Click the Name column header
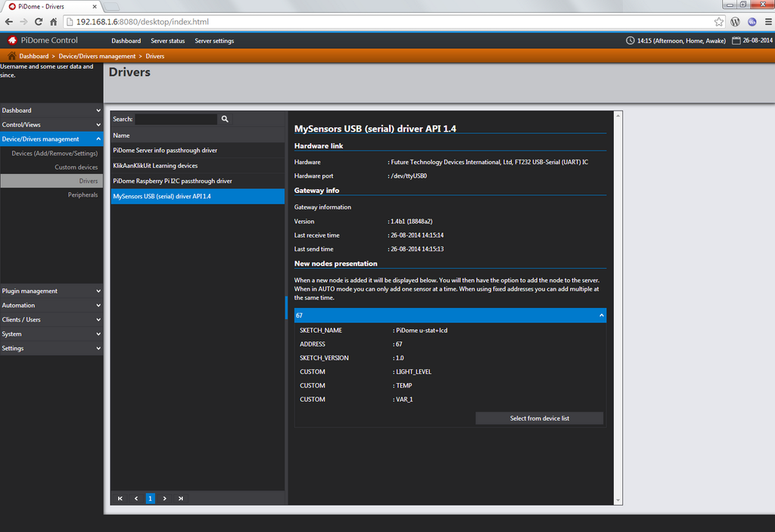 (x=198, y=135)
